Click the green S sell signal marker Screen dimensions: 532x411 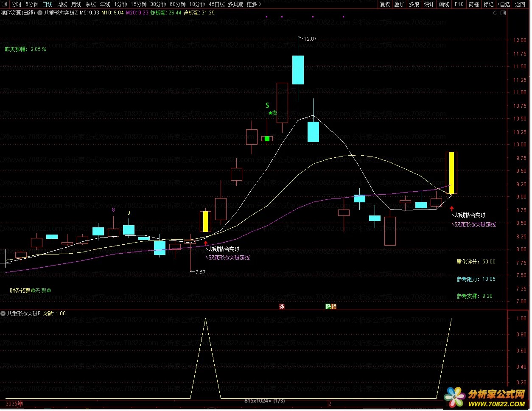[267, 105]
